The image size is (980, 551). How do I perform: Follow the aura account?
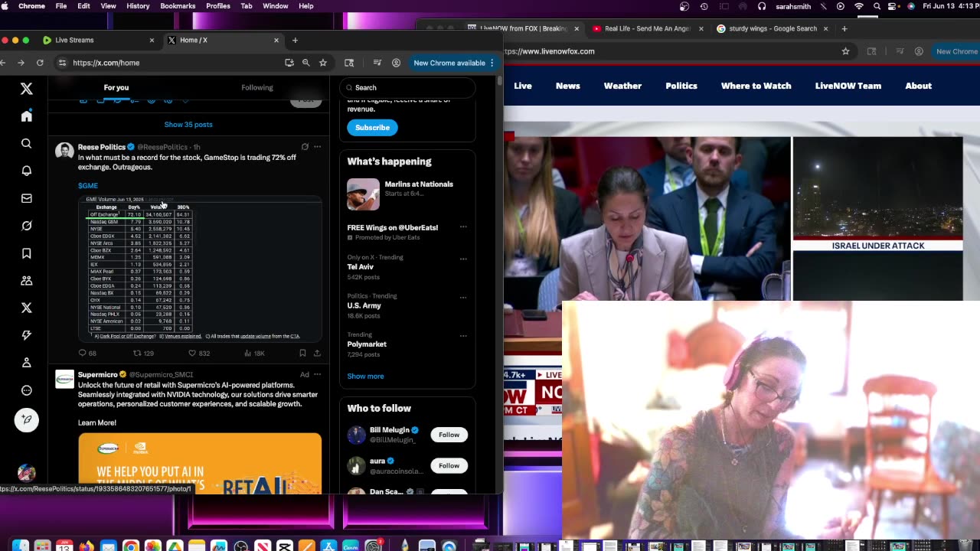449,465
